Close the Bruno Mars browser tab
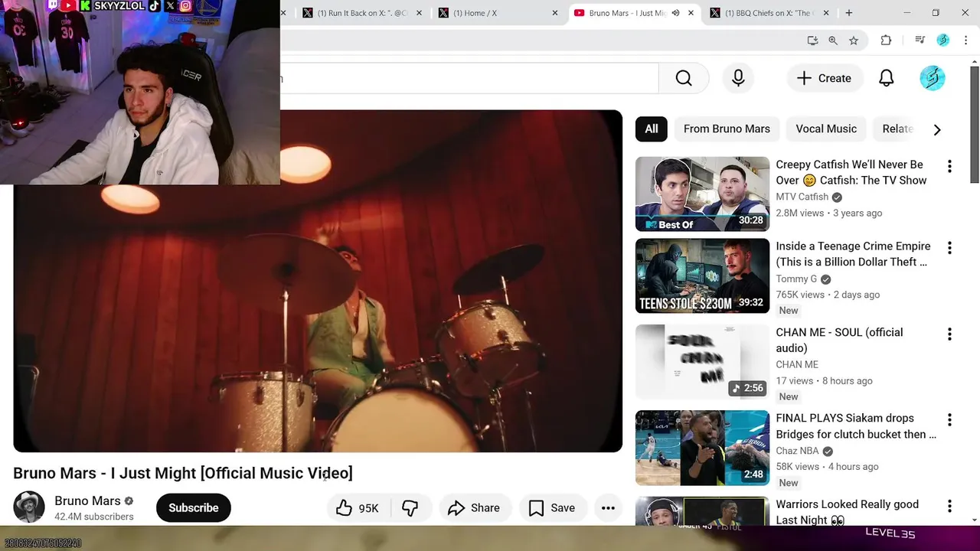Image resolution: width=980 pixels, height=551 pixels. point(691,13)
